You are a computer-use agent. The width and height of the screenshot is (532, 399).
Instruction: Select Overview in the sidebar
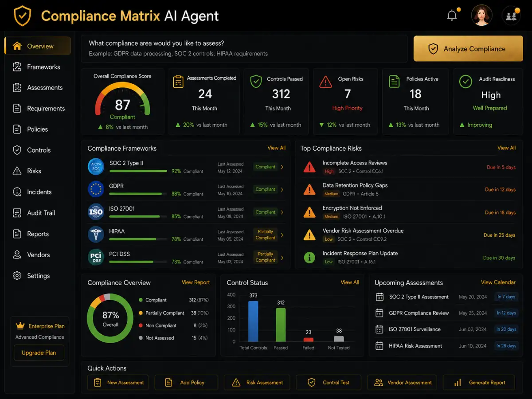38,46
